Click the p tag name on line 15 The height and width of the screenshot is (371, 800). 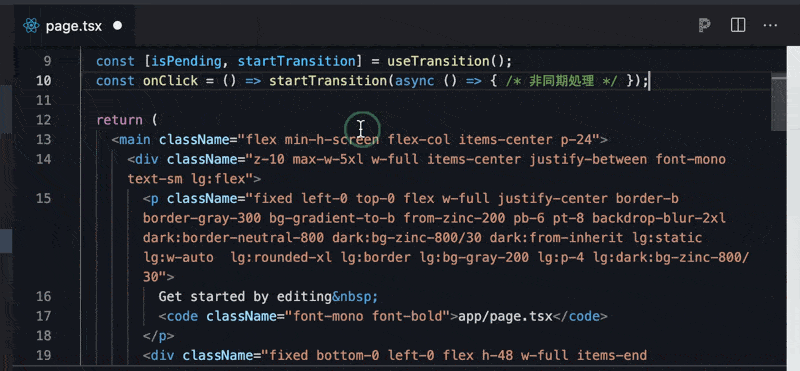[155, 199]
